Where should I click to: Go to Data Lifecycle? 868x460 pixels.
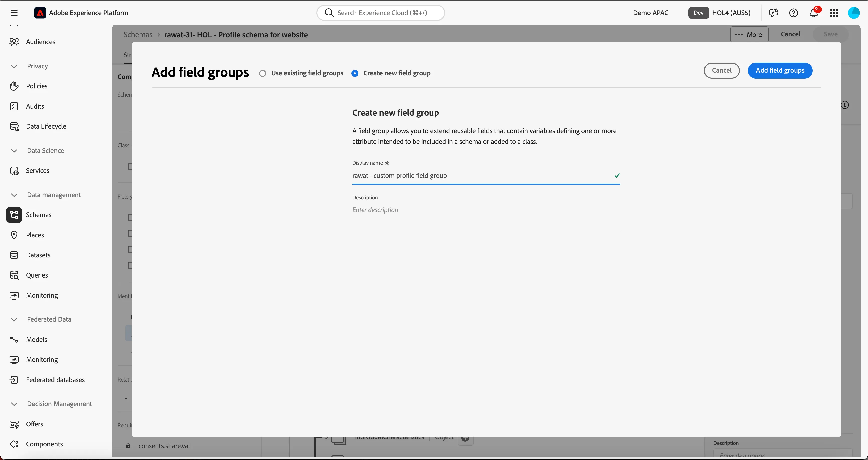46,126
